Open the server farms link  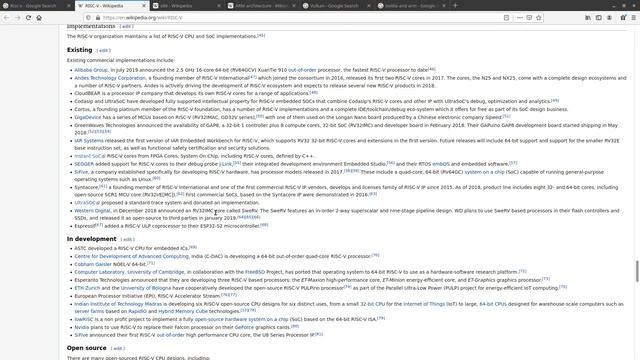(89, 311)
